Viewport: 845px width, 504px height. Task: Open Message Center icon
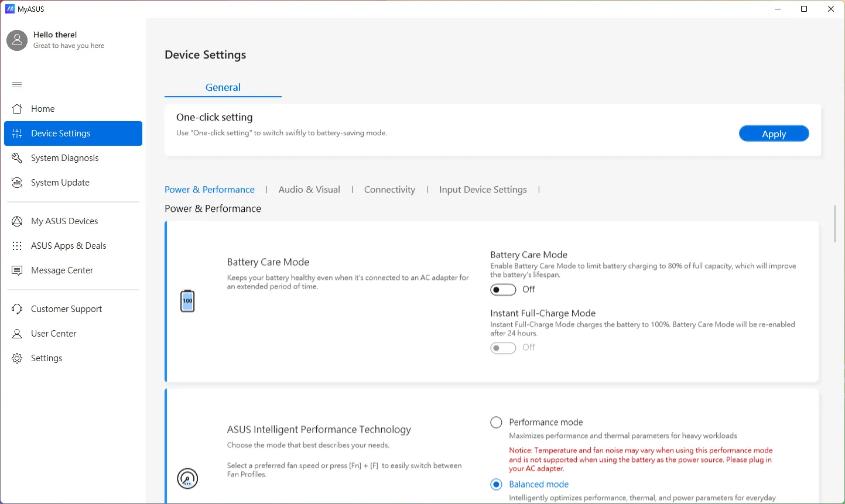click(17, 270)
